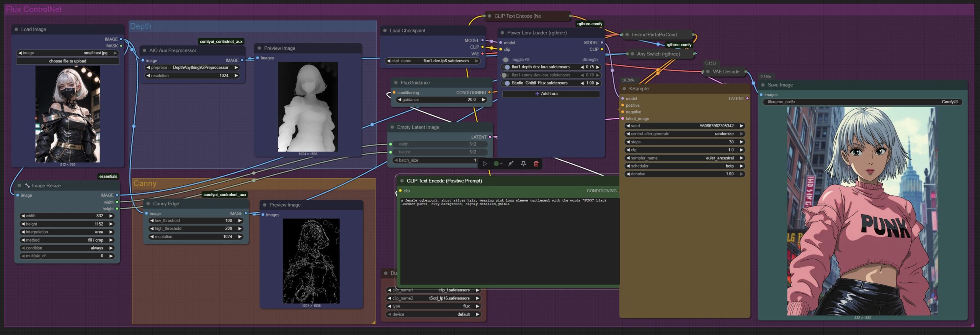The image size is (980, 335).
Task: Collapse the Load Checkpoint node title dot
Action: 385,31
